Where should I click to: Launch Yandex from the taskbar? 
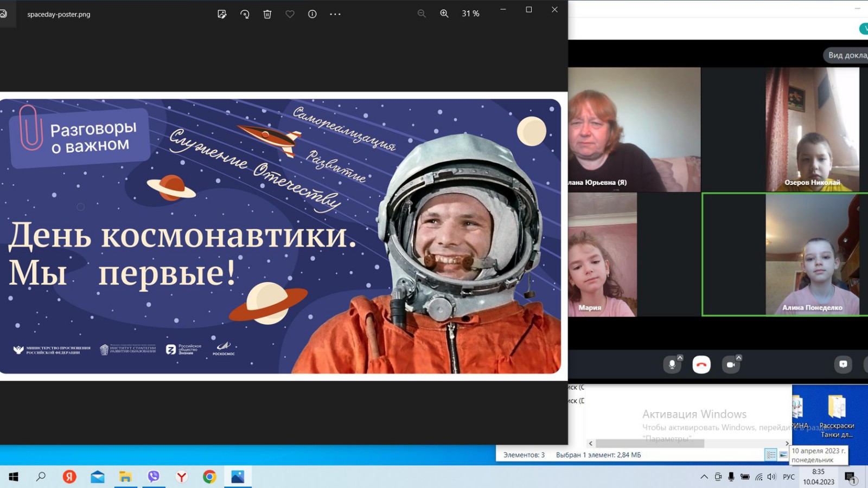(69, 477)
